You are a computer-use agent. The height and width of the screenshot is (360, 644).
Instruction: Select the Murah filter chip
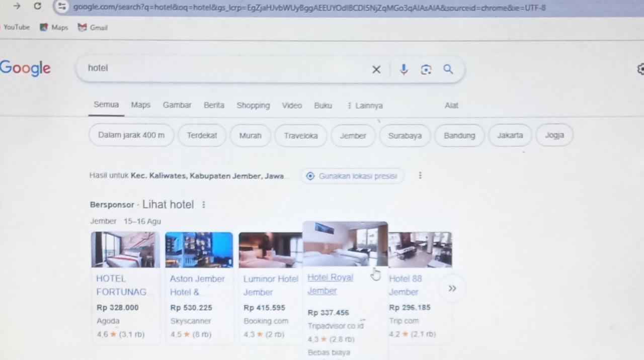pyautogui.click(x=250, y=135)
